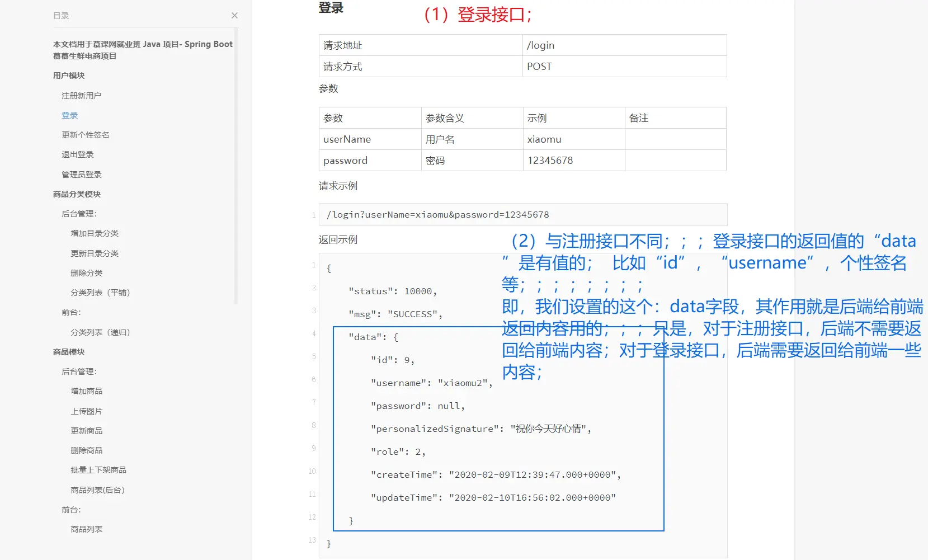The image size is (928, 560).
Task: Jump to the 上传图片 section
Action: 86,411
